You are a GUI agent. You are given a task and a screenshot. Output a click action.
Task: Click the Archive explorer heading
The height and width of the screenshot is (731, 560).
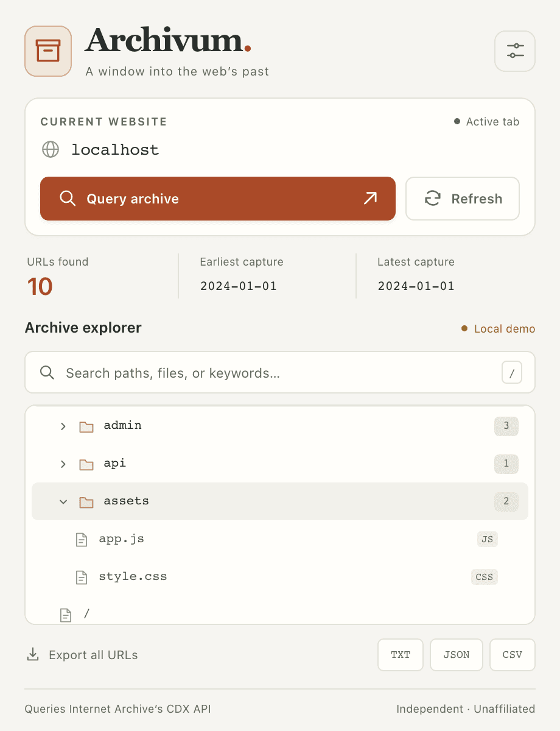[x=83, y=328]
